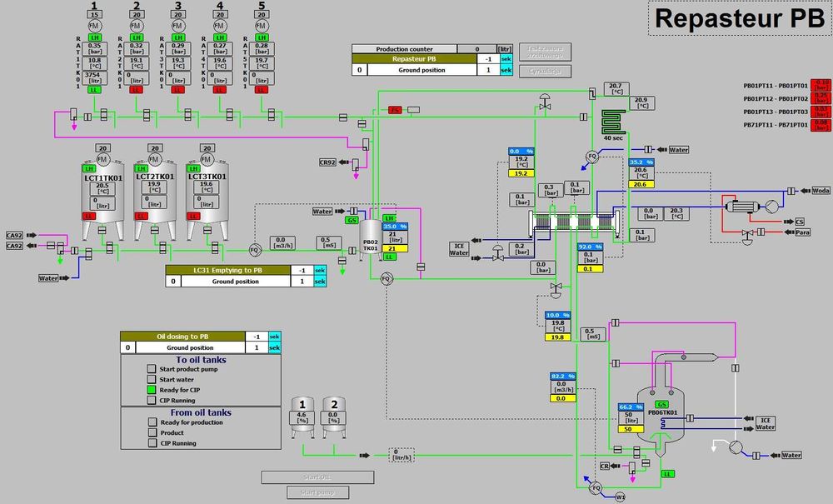Click the ICE Water control valve
The height and width of the screenshot is (504, 833).
pos(497,253)
